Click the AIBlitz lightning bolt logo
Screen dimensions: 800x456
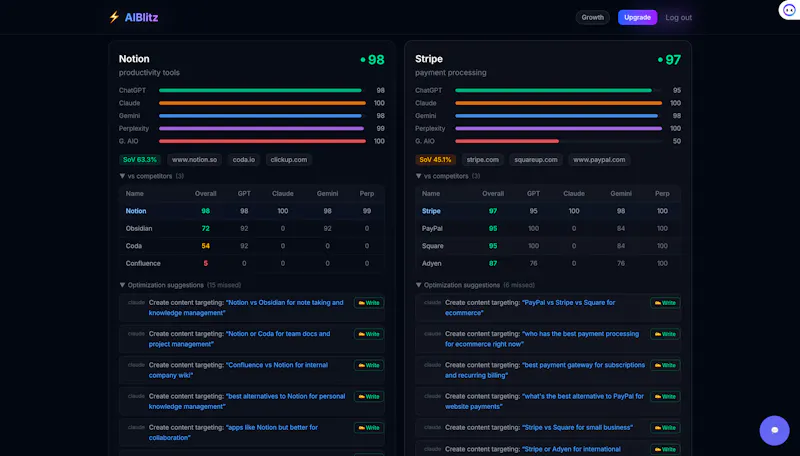(114, 17)
